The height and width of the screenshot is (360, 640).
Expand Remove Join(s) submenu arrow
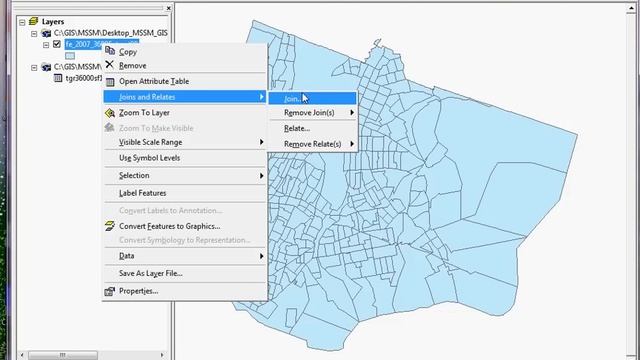(x=352, y=112)
